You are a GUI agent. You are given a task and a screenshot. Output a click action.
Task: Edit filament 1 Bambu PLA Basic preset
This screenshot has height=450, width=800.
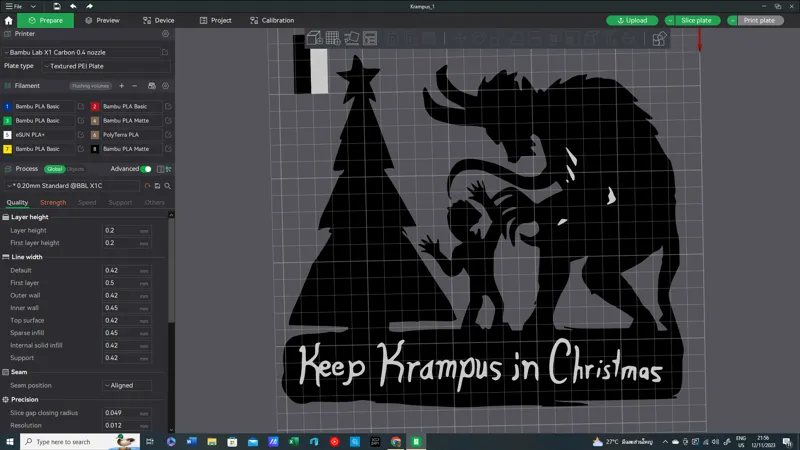[x=81, y=106]
